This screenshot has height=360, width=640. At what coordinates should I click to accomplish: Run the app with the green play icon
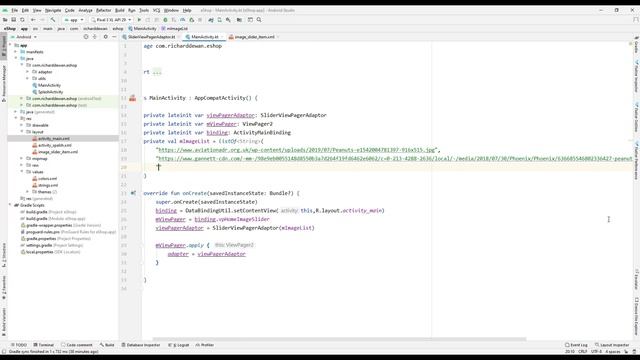(x=139, y=20)
